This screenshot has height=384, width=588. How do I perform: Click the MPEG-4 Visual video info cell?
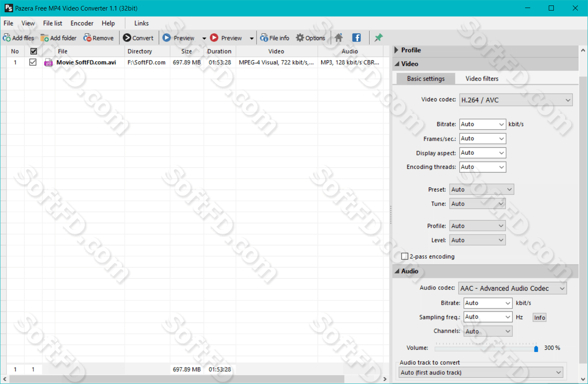point(276,62)
